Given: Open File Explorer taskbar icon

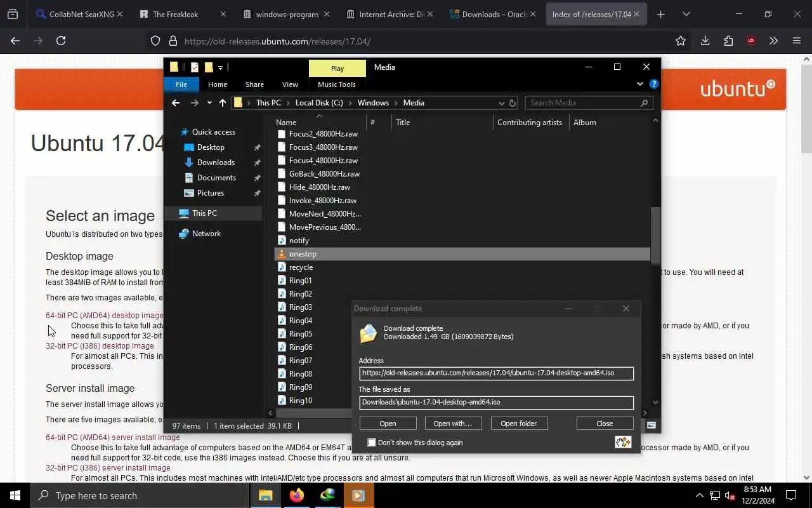Looking at the screenshot, I should pyautogui.click(x=266, y=495).
